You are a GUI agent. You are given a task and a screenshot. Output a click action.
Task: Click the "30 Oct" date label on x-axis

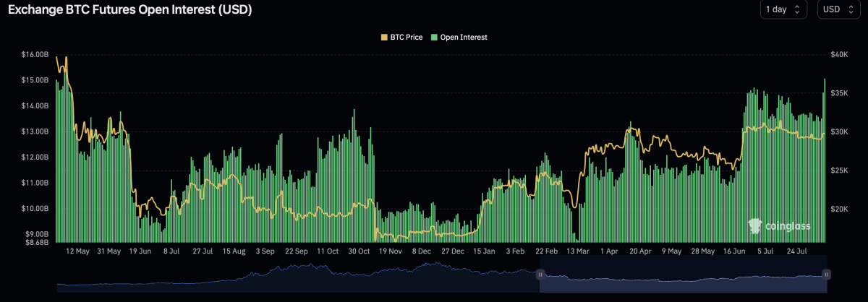point(359,251)
